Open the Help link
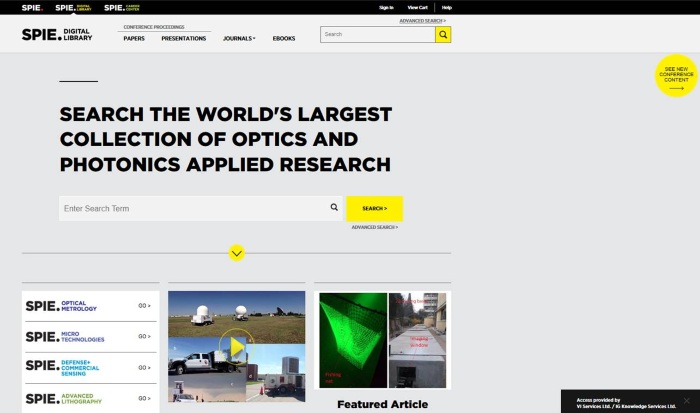Image resolution: width=700 pixels, height=413 pixels. (x=446, y=8)
